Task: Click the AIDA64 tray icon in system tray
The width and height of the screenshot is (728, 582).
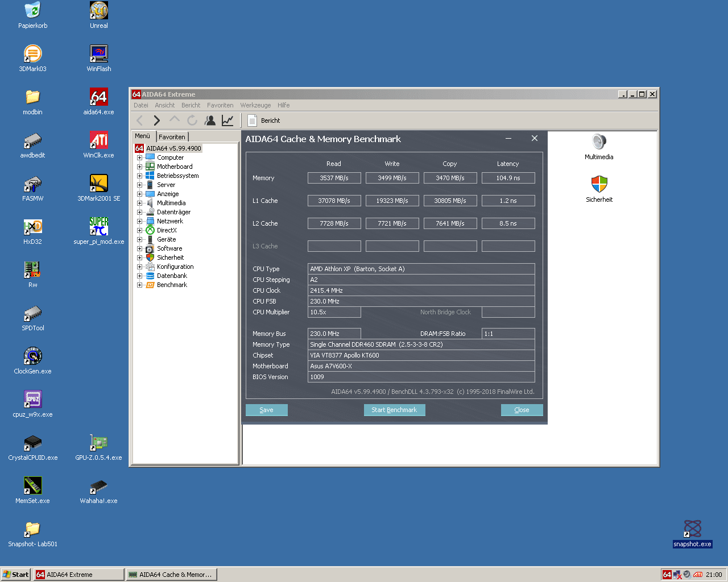Action: [x=667, y=575]
